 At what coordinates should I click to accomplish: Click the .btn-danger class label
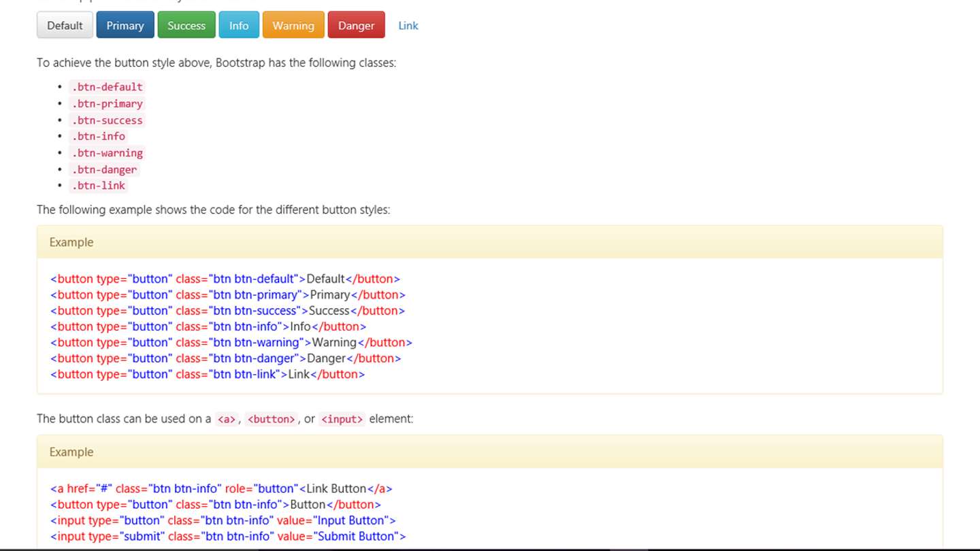(x=104, y=169)
